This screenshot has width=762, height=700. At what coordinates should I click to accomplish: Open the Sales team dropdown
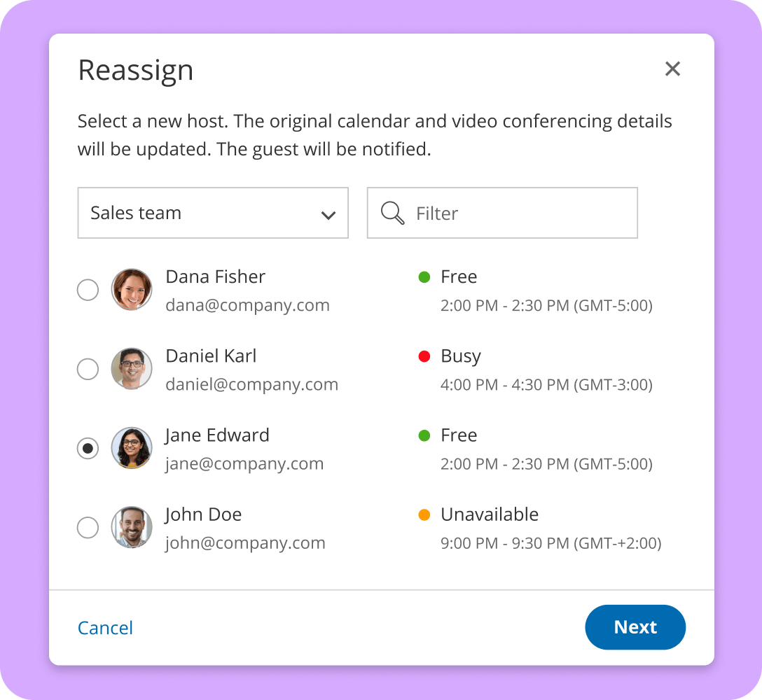click(203, 213)
